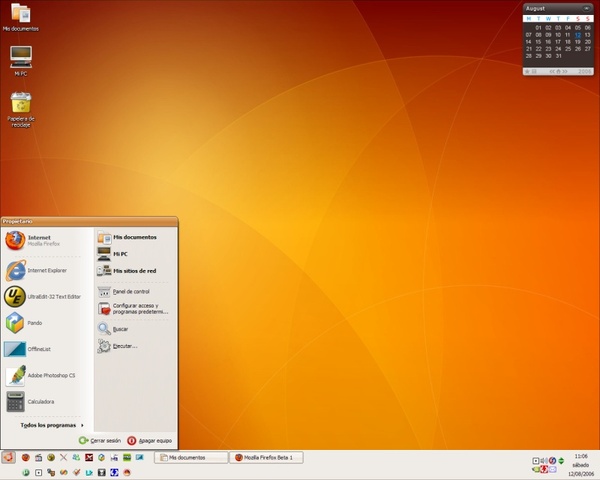Click the green uTorrent quick launch icon
Image resolution: width=600 pixels, height=480 pixels.
[x=26, y=473]
